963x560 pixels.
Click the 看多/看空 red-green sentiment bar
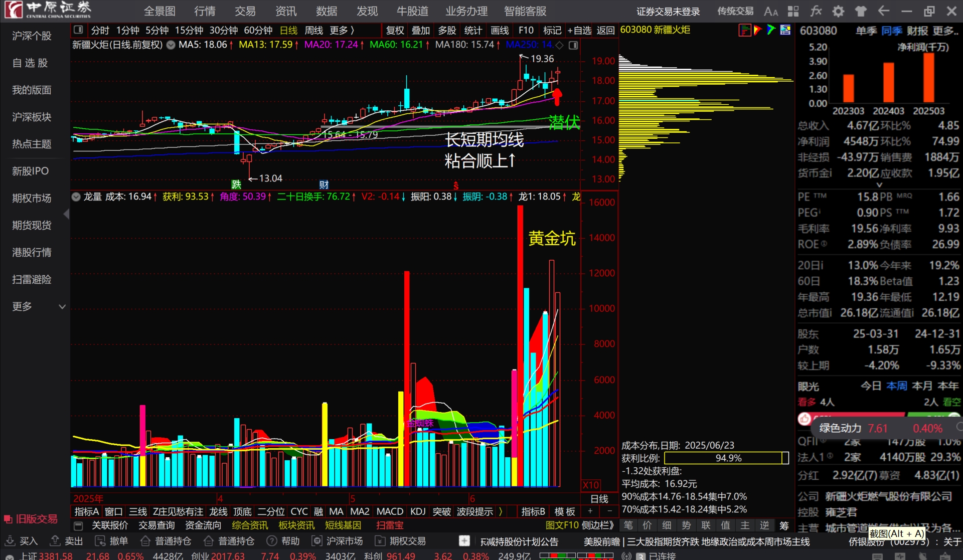pos(879,418)
